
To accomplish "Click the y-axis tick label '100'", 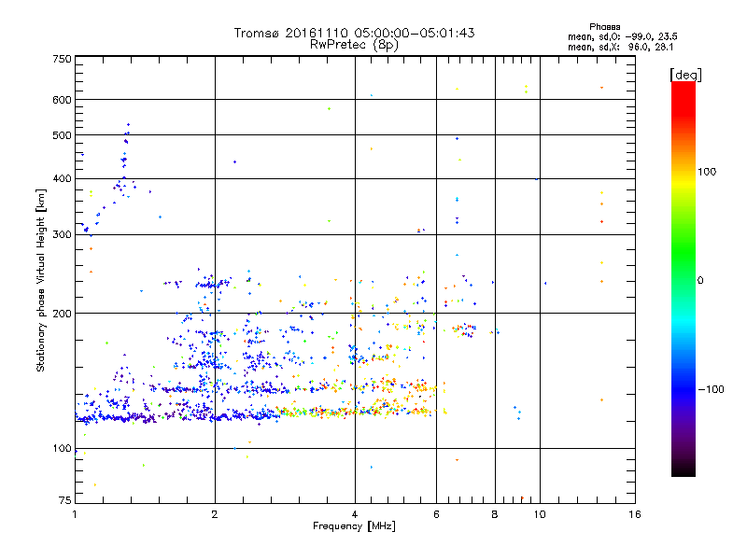I will 62,448.
